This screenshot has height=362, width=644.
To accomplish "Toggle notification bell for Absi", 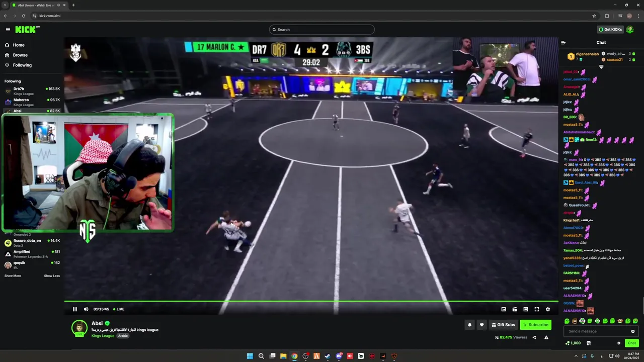I will (x=470, y=325).
